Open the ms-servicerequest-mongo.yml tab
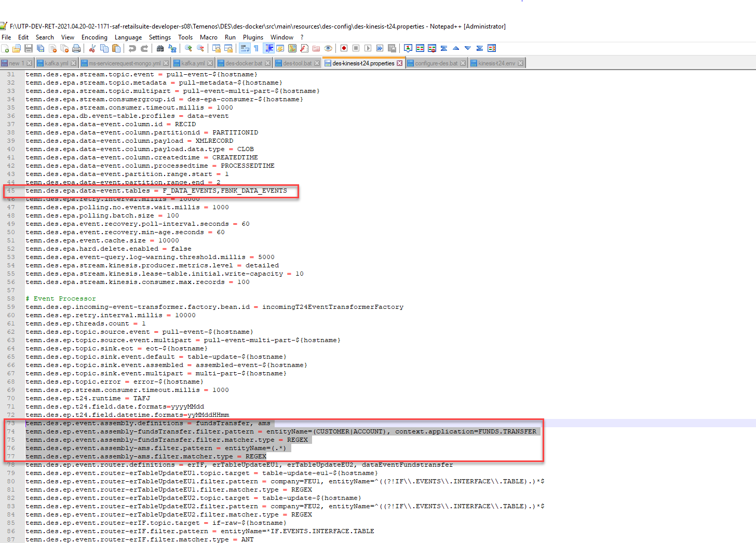756x543 pixels. (x=124, y=63)
